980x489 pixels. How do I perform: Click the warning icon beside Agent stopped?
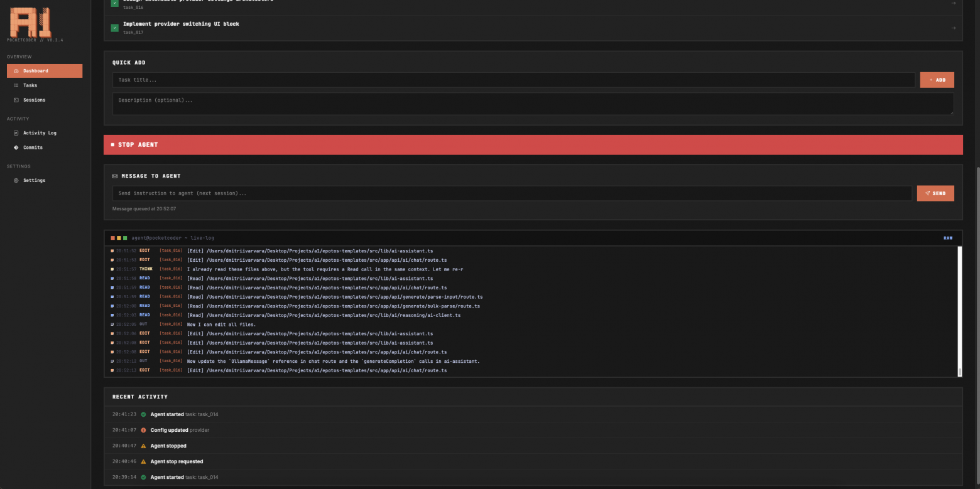click(x=143, y=446)
